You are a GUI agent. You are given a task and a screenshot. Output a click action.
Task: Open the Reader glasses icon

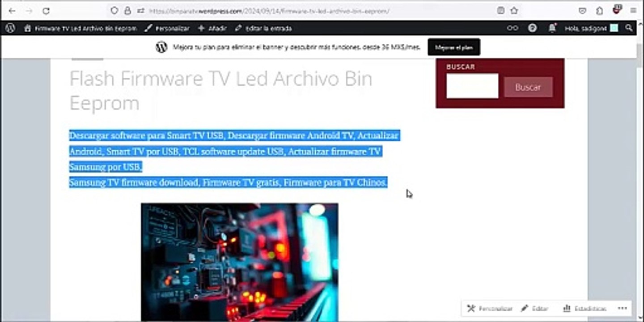click(x=513, y=28)
